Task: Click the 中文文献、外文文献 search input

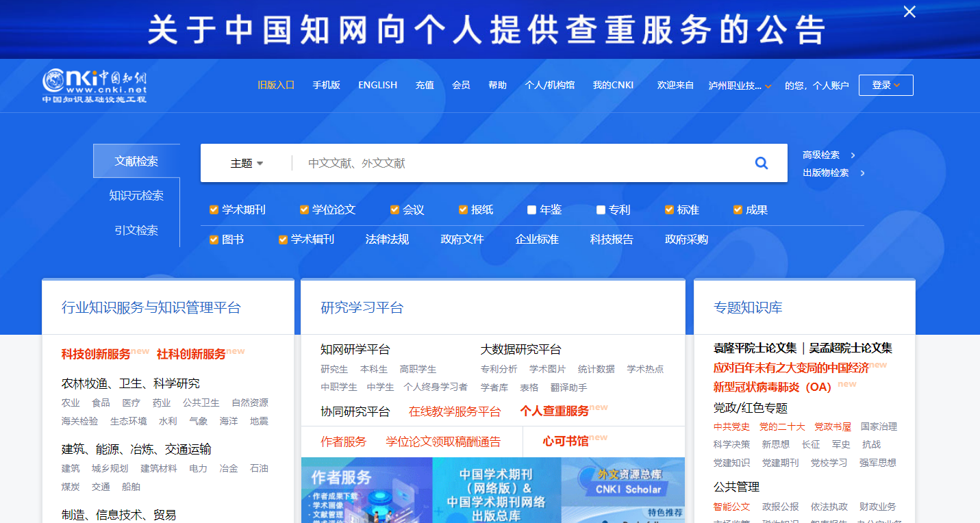Action: click(x=520, y=163)
